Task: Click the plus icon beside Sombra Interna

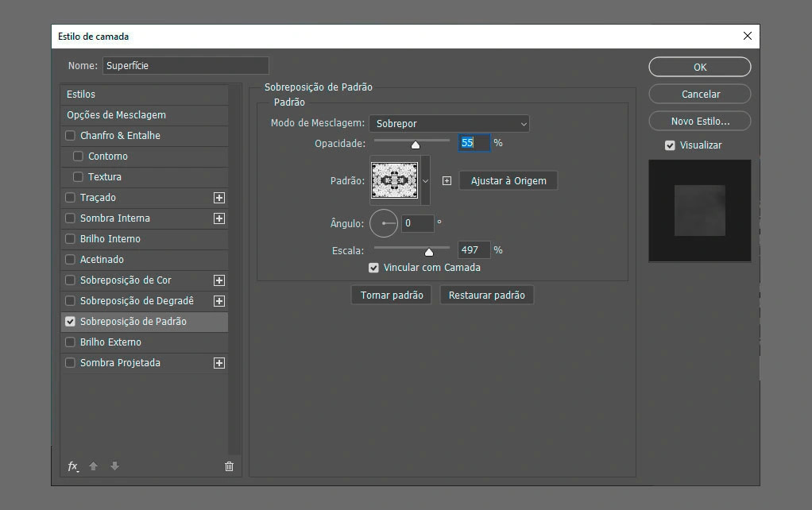Action: [219, 218]
